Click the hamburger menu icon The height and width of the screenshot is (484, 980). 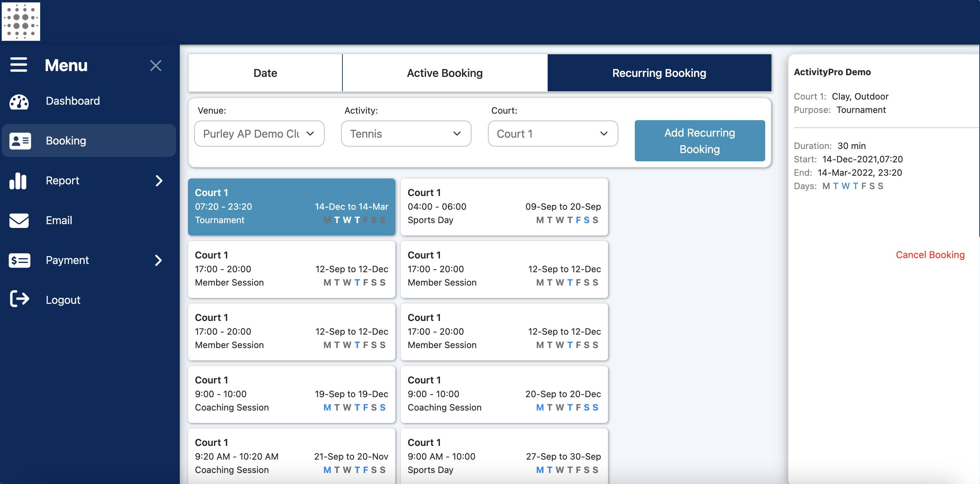tap(18, 65)
